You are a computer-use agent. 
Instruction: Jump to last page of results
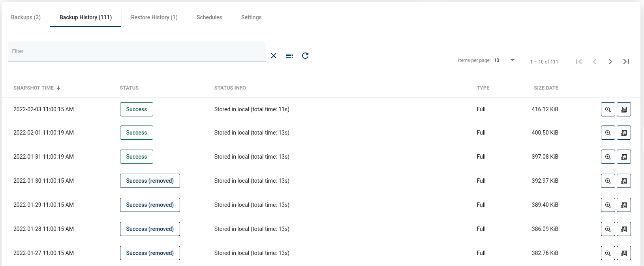(626, 62)
